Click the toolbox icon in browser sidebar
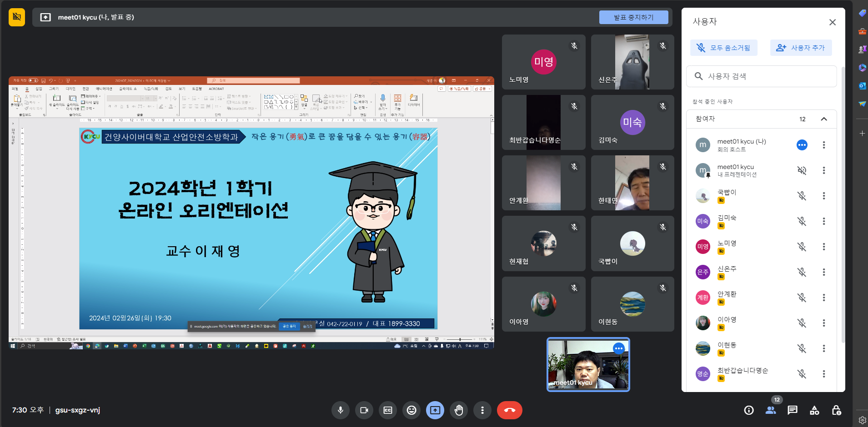 tap(862, 31)
